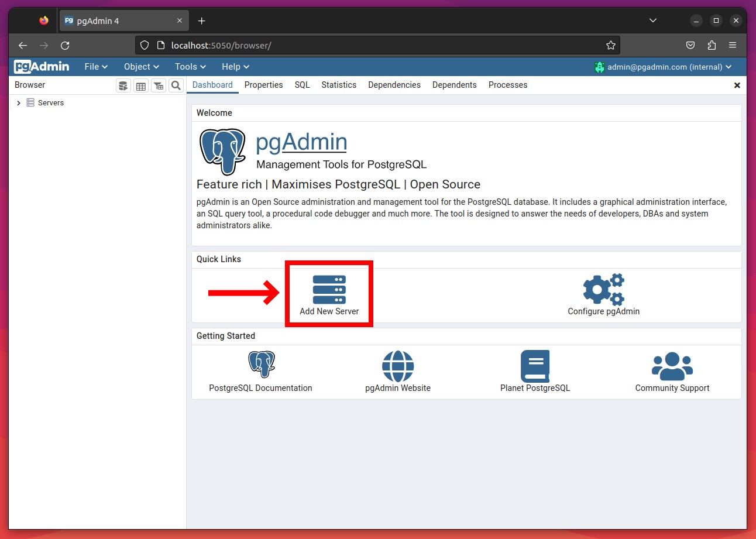The height and width of the screenshot is (539, 756).
Task: Click the pgAdmin Website text link
Action: pos(398,388)
